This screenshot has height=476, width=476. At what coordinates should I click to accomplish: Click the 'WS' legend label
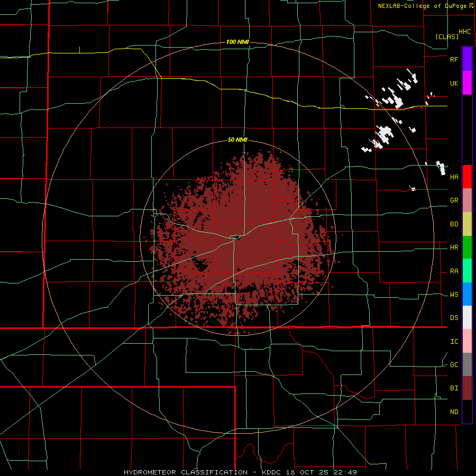pos(454,295)
